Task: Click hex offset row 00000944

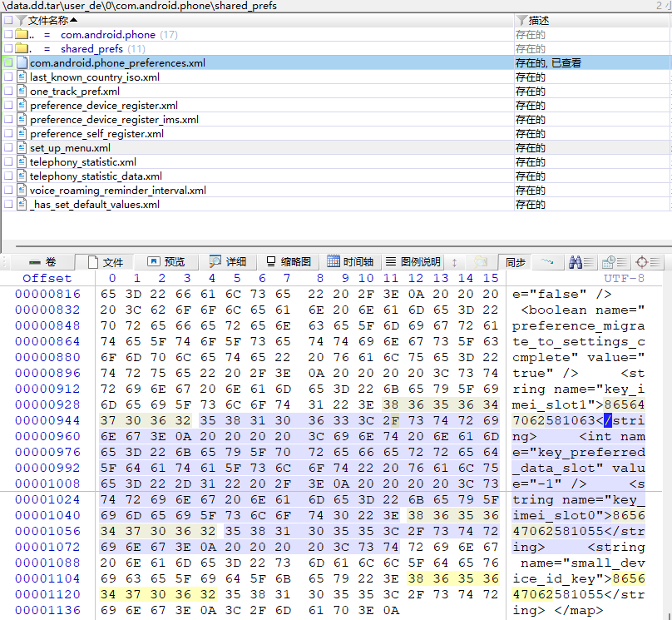Action: tap(47, 420)
